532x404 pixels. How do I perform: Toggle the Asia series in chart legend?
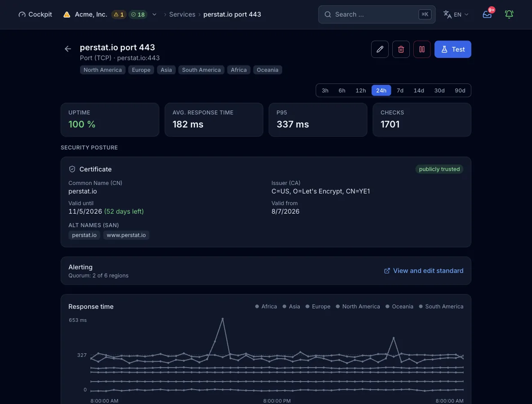291,307
